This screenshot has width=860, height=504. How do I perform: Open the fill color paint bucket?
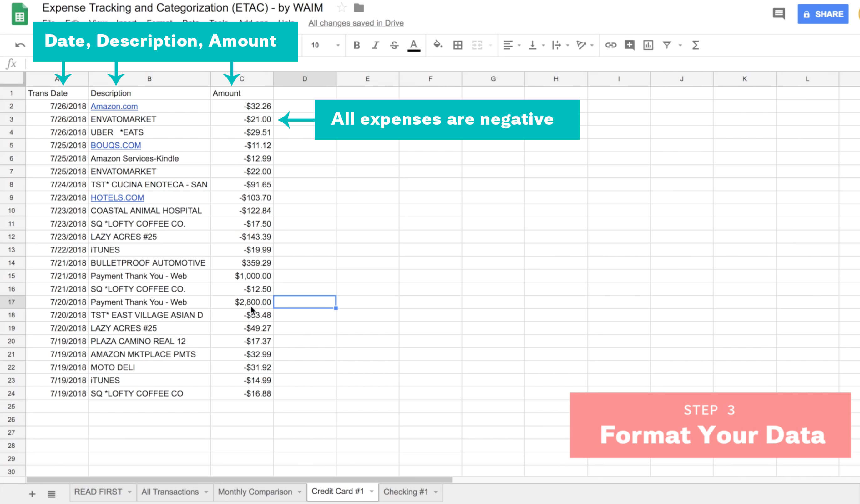[438, 45]
